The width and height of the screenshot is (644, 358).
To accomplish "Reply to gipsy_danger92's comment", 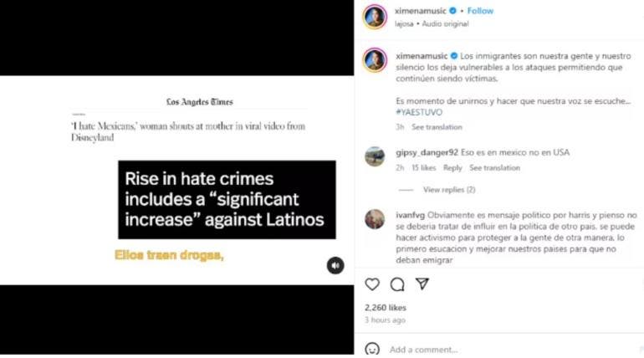I will click(x=452, y=168).
